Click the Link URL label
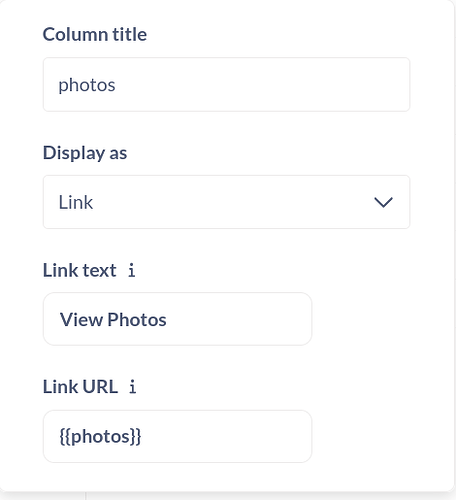 80,387
